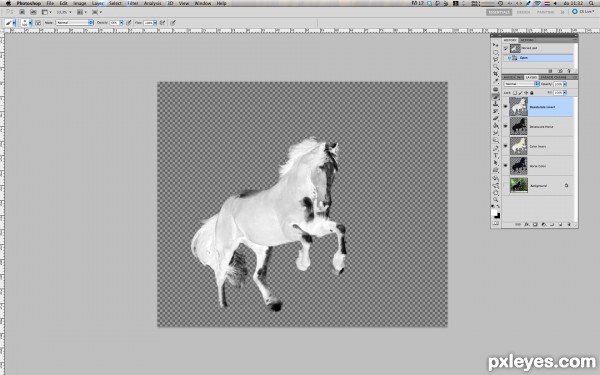
Task: Select the Move tool in the toolbox
Action: [x=495, y=44]
